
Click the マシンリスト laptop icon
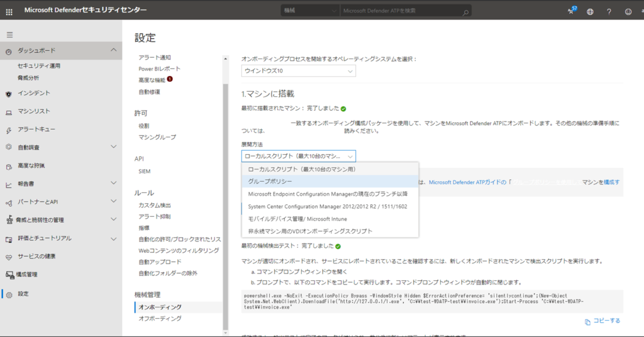(9, 112)
